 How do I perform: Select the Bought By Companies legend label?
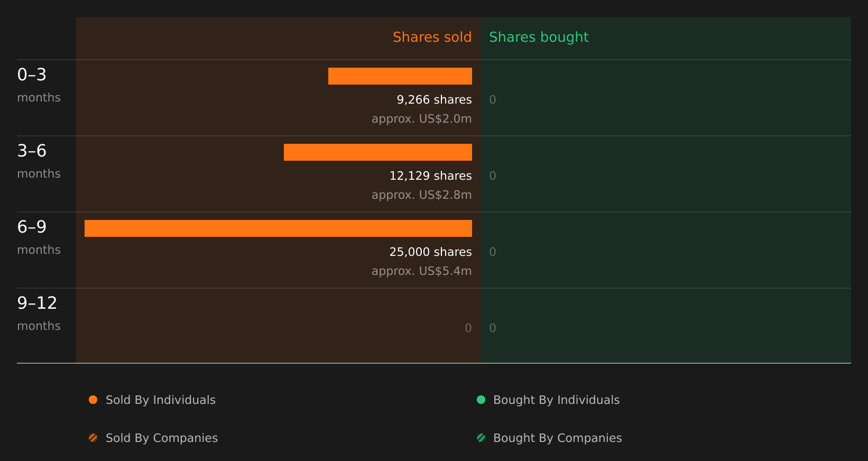[558, 438]
